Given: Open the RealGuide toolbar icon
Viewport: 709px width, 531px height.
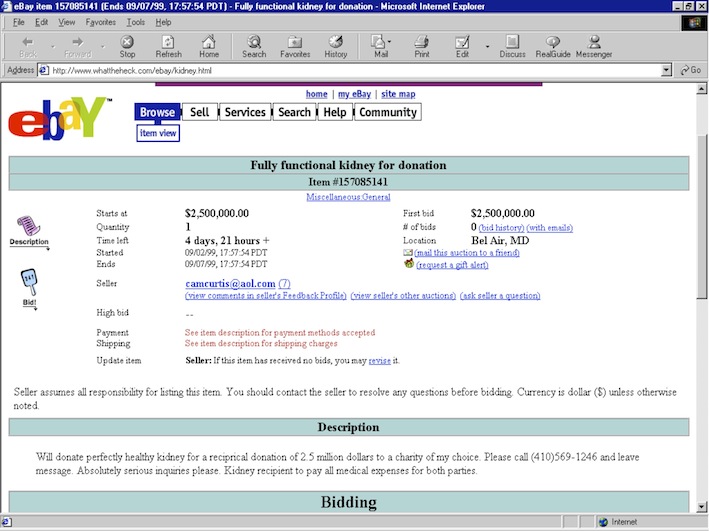Looking at the screenshot, I should (552, 46).
